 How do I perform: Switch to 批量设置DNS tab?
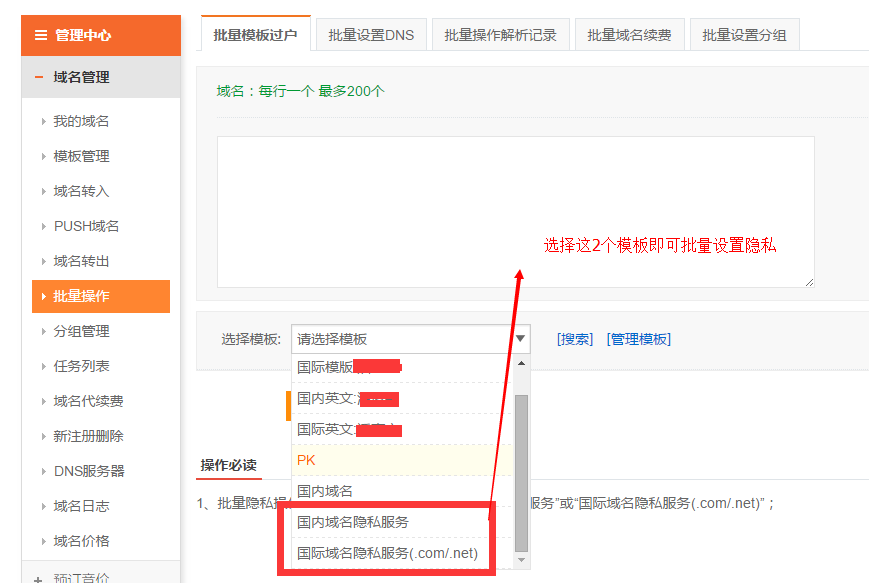point(370,35)
